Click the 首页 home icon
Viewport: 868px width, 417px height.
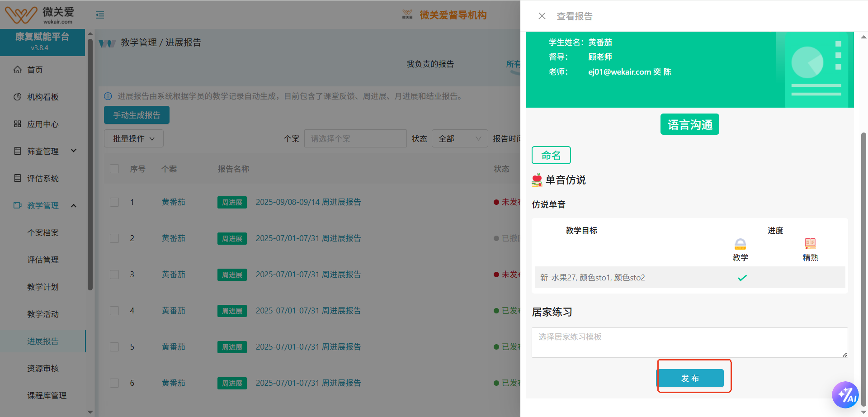pyautogui.click(x=18, y=70)
